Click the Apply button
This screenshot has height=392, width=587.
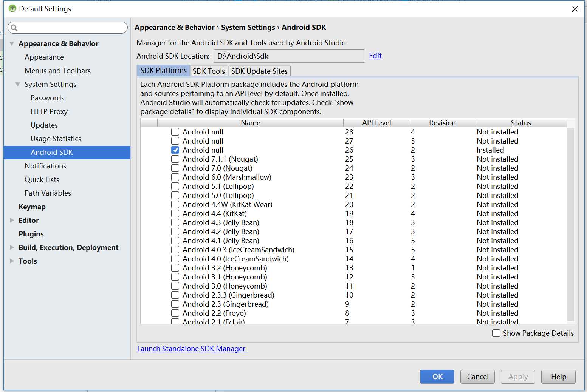coord(518,377)
